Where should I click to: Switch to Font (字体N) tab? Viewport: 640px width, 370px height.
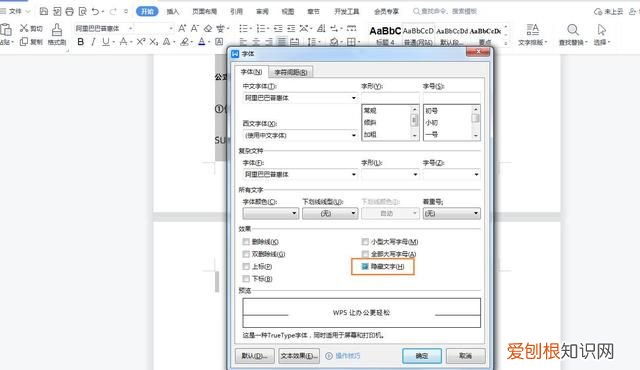point(251,72)
